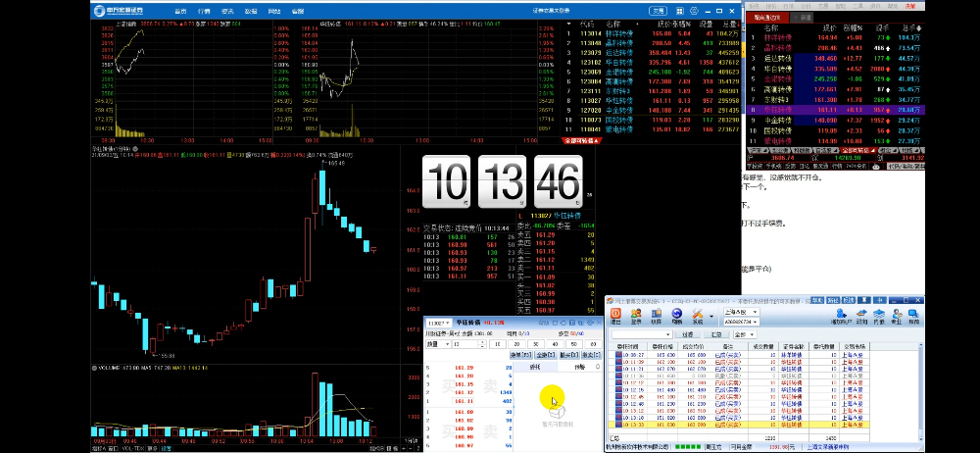
Task: Open the 首页 menu in the main window
Action: point(180,11)
